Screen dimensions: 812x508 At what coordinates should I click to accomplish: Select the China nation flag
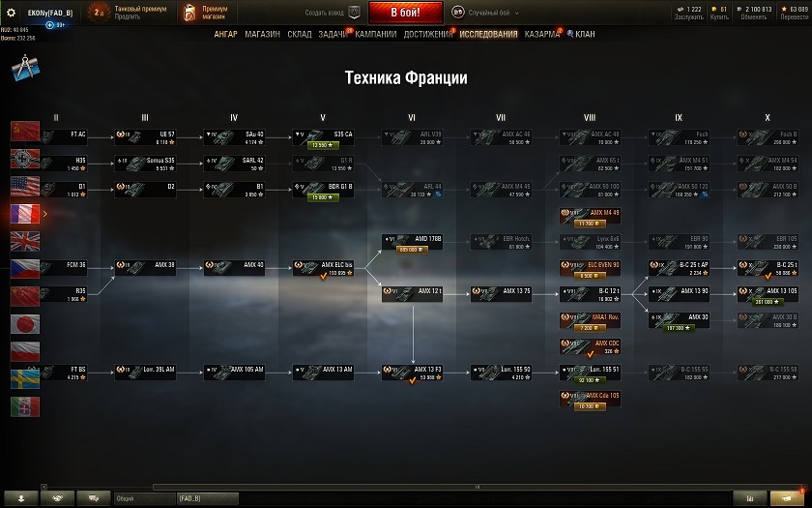tap(25, 296)
